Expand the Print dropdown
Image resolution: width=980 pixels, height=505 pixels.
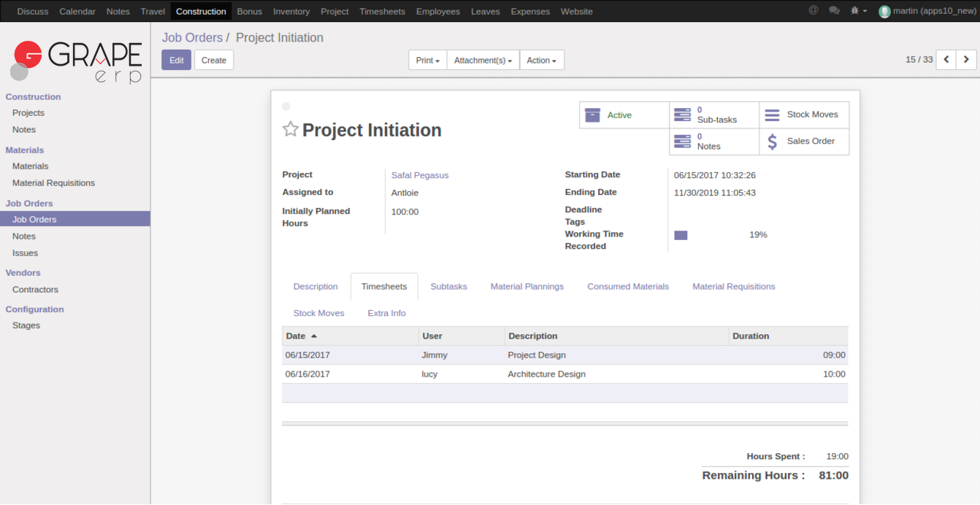(427, 61)
